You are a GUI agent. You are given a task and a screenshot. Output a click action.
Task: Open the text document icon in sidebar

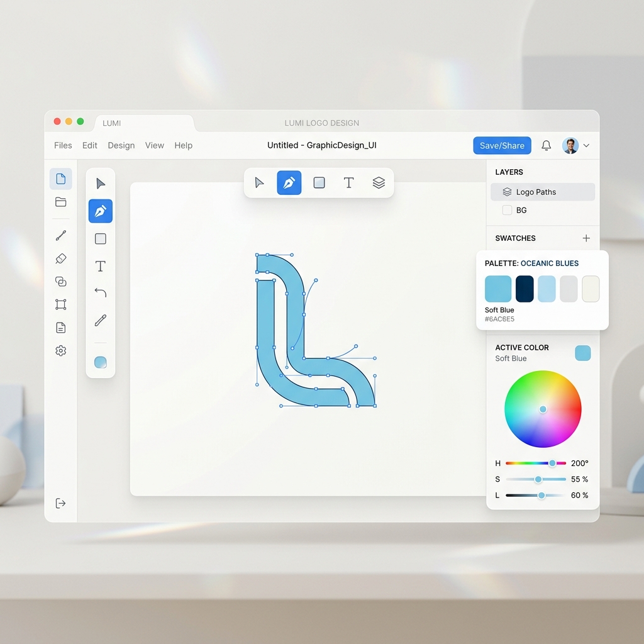61,327
